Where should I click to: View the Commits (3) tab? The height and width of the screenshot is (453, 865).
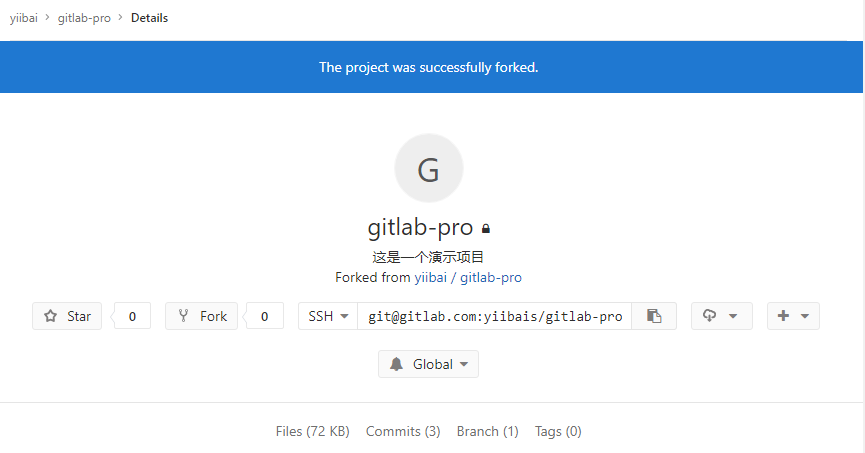click(403, 431)
